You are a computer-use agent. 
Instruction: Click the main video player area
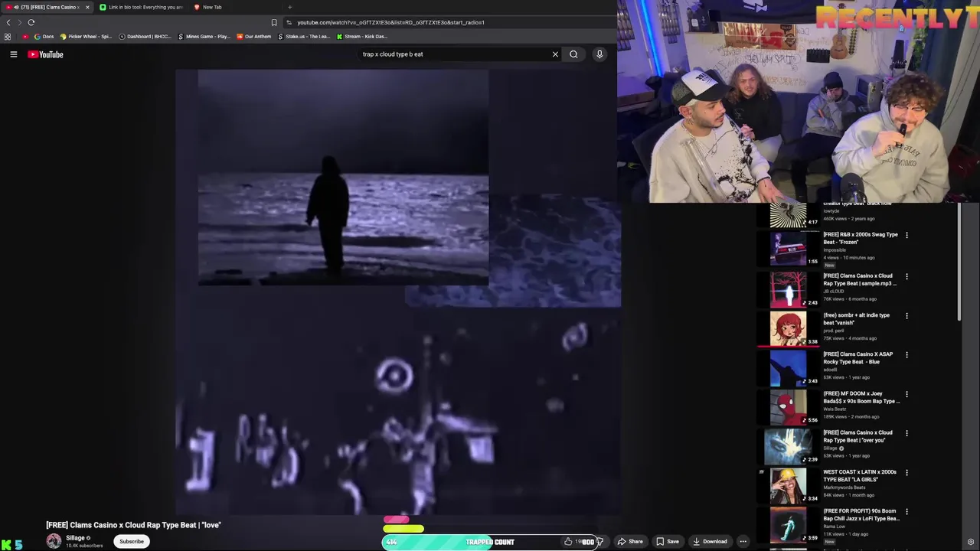click(x=398, y=292)
